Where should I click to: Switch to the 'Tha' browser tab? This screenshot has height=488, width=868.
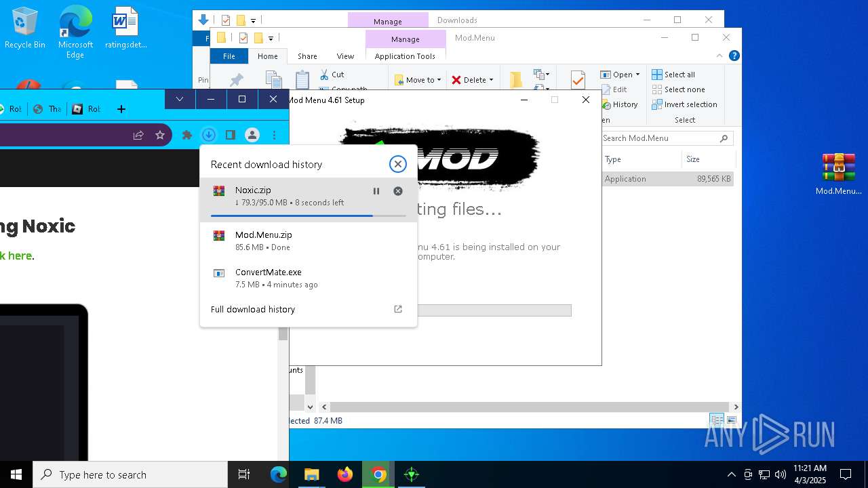[x=47, y=108]
